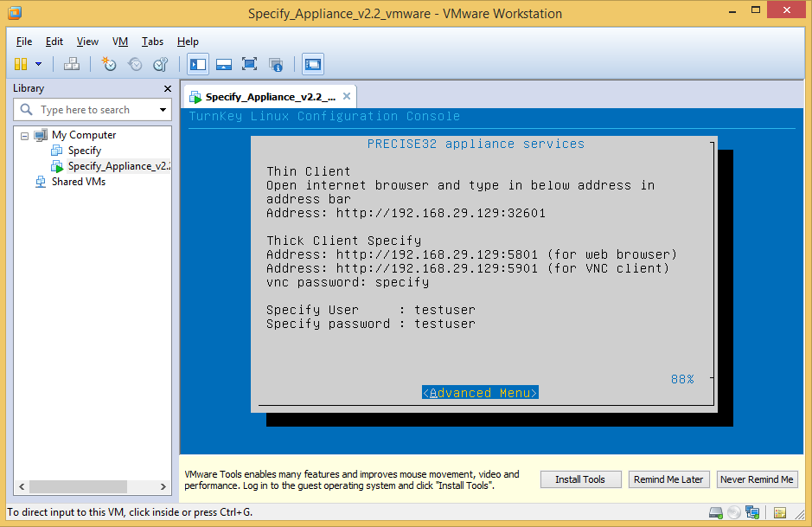Maximize the VMware Workstation window
Viewport: 812px width, 527px height.
(x=756, y=10)
